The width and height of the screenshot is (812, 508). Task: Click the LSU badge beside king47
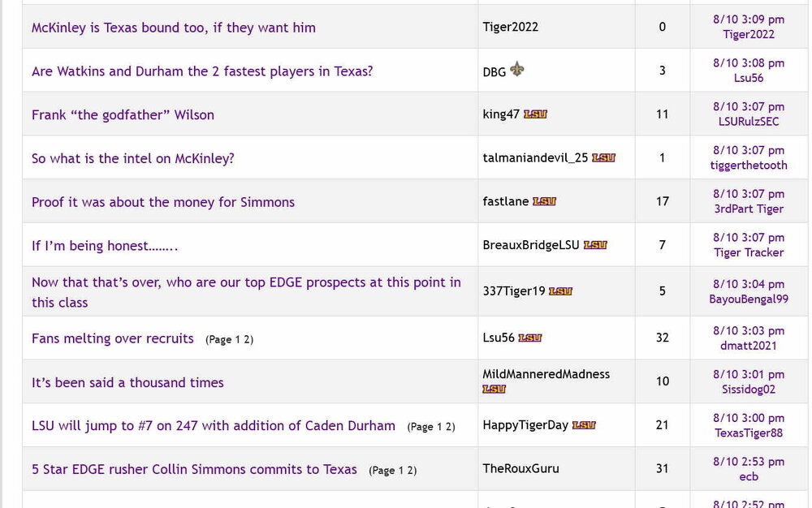tap(535, 114)
